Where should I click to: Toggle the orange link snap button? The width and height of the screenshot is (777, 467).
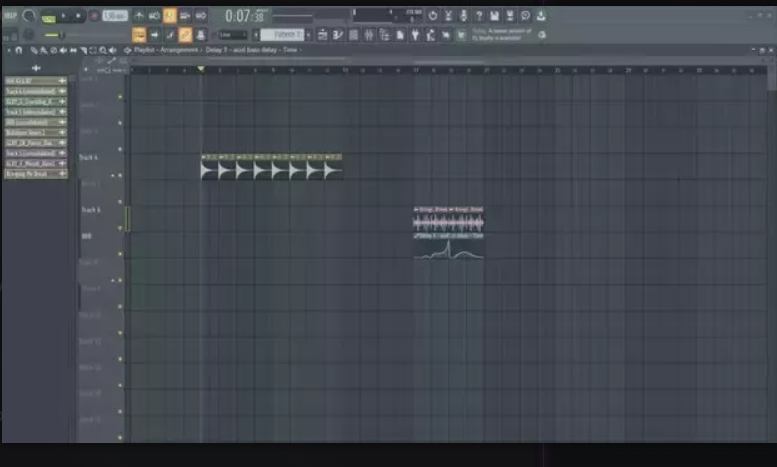185,35
